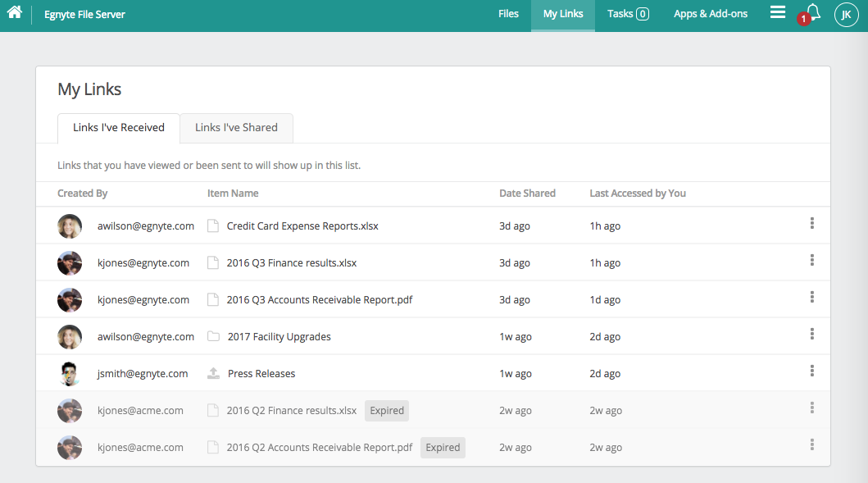Click file icon for 2016 Q2 Accounts Receivable Report.pdf
Image resolution: width=868 pixels, height=483 pixels.
click(x=212, y=447)
